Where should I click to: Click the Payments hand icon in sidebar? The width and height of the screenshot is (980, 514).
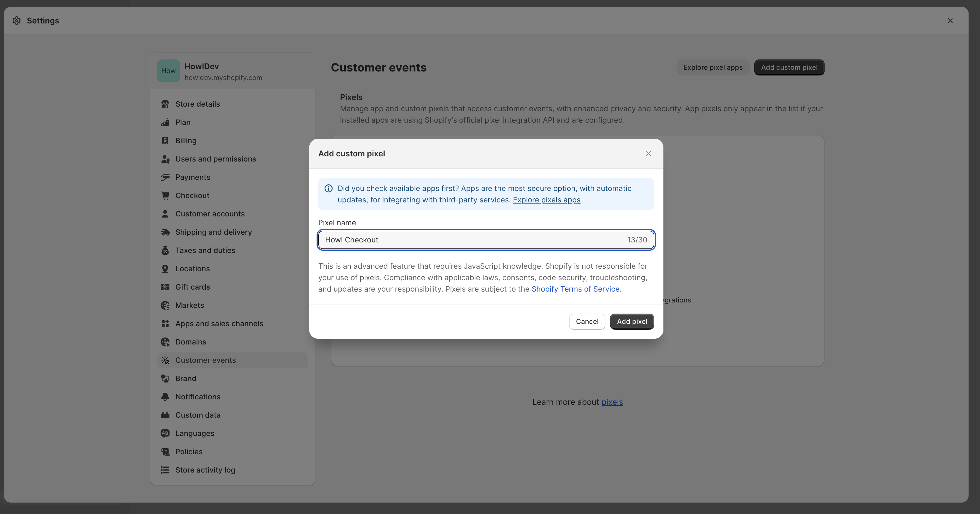[165, 177]
